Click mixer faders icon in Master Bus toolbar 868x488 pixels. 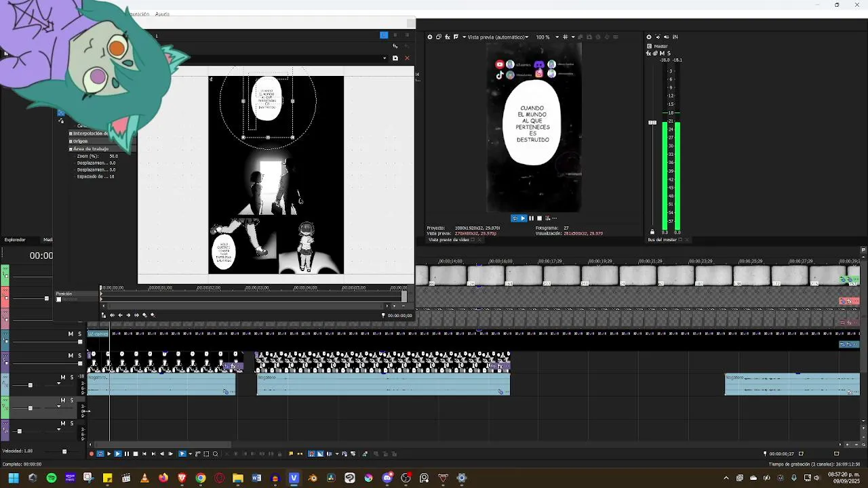click(675, 37)
